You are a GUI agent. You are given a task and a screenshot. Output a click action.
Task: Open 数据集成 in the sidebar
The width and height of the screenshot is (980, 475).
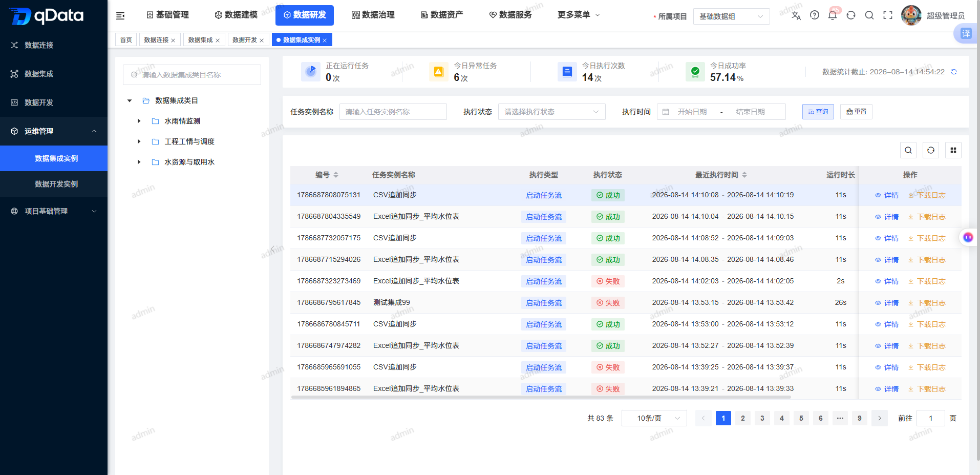click(x=54, y=74)
